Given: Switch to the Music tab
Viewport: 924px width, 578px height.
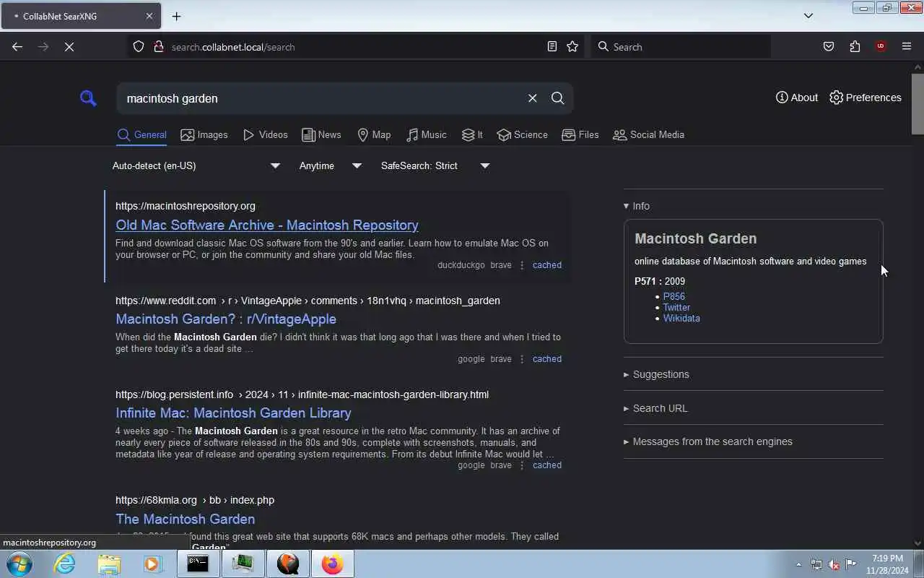Looking at the screenshot, I should (x=426, y=135).
